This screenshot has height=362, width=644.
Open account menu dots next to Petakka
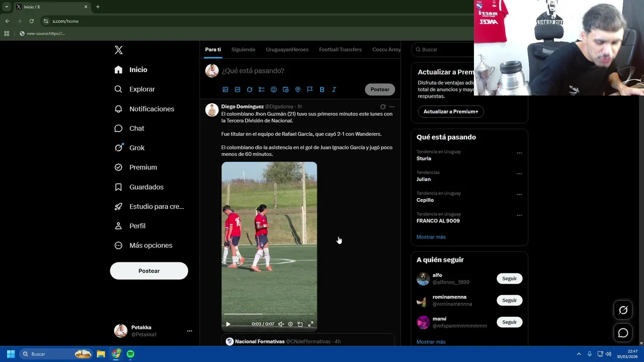(190, 331)
